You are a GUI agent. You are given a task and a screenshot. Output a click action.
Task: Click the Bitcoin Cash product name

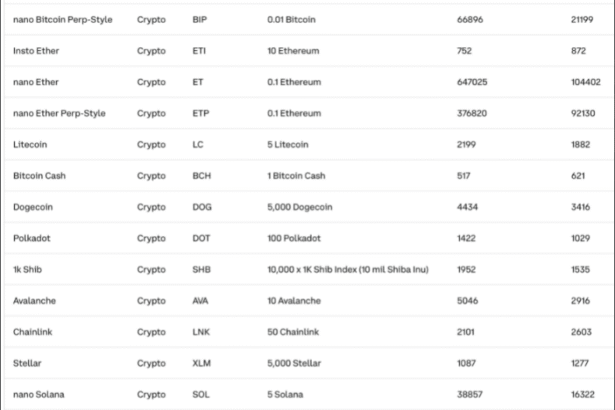pyautogui.click(x=39, y=175)
